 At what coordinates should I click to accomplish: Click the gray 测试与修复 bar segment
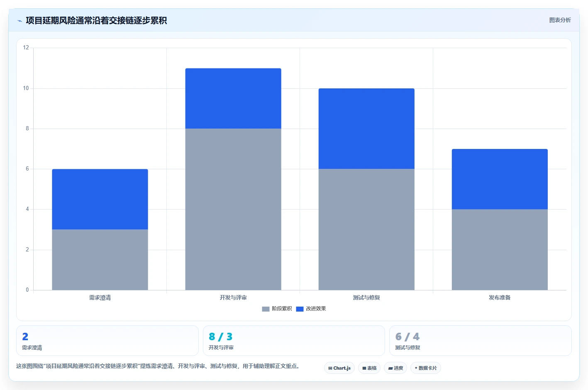coord(366,229)
